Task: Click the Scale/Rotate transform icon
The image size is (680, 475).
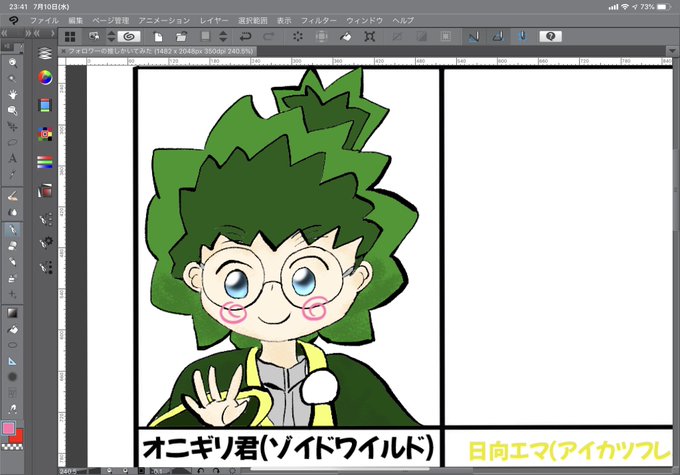Action: click(369, 37)
